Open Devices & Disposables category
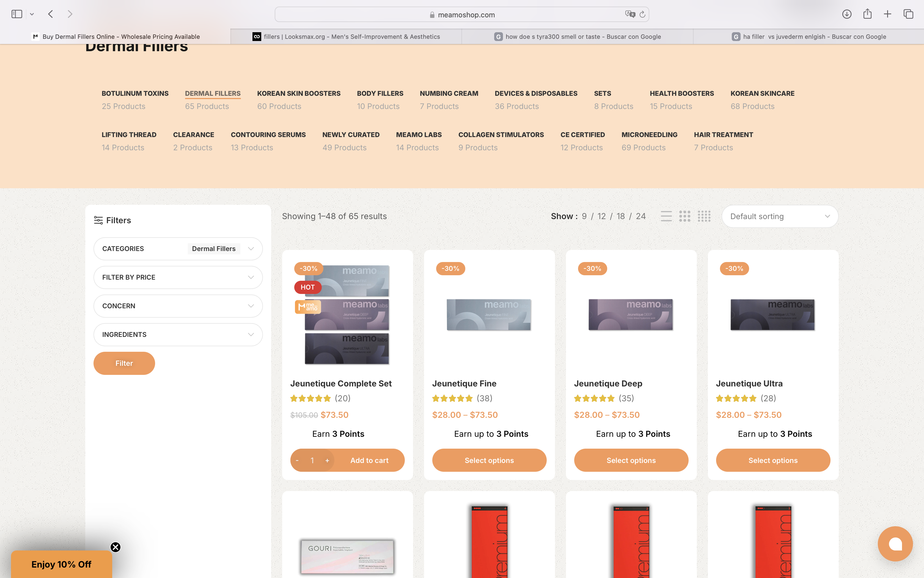The image size is (924, 578). pyautogui.click(x=536, y=93)
